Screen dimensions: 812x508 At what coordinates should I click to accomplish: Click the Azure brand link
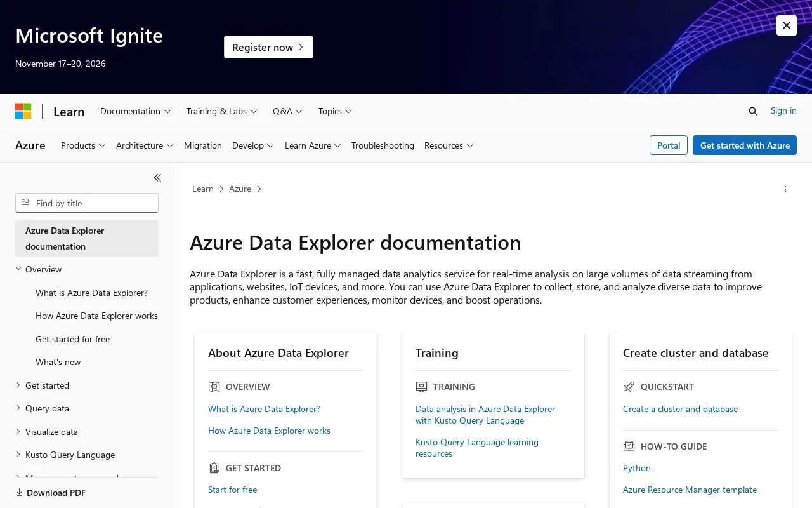(30, 145)
